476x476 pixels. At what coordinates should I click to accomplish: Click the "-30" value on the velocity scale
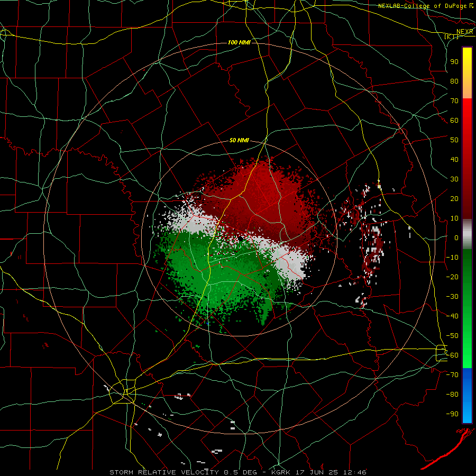tap(452, 297)
